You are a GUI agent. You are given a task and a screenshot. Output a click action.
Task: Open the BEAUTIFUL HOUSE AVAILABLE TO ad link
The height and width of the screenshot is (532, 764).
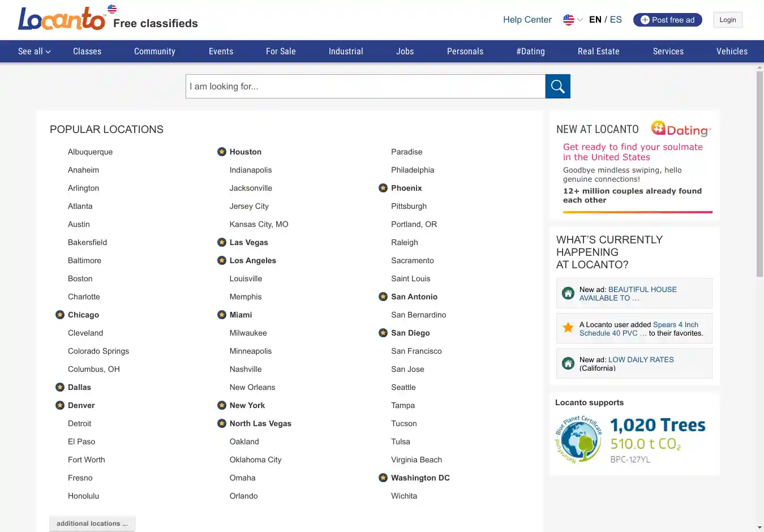click(x=628, y=294)
